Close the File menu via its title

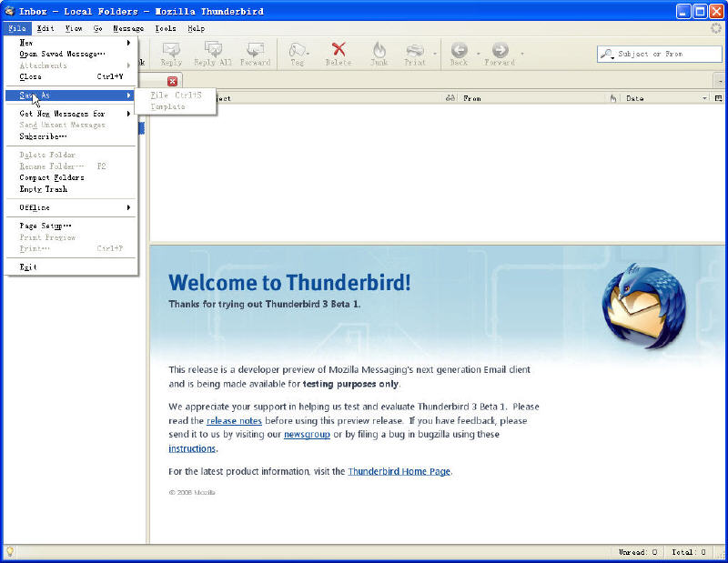[17, 28]
